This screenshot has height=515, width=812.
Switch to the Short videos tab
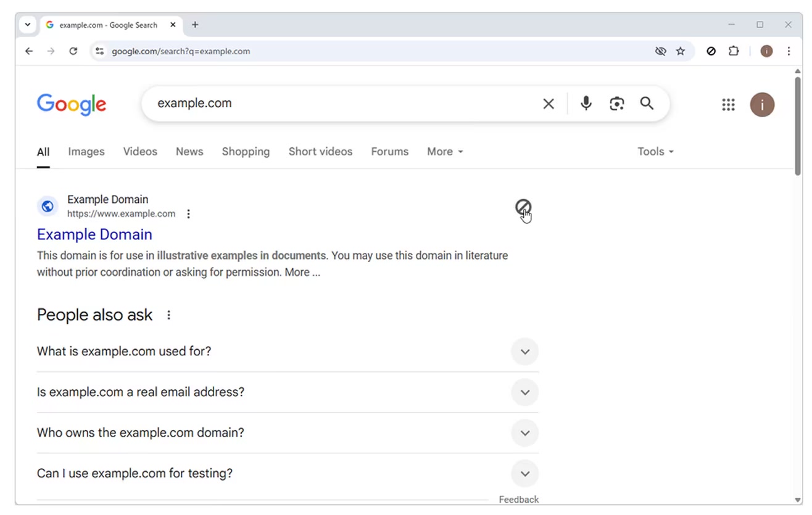(x=320, y=152)
